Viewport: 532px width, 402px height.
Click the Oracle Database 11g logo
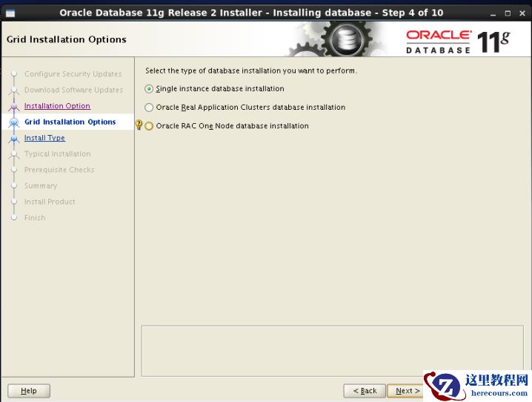(458, 42)
